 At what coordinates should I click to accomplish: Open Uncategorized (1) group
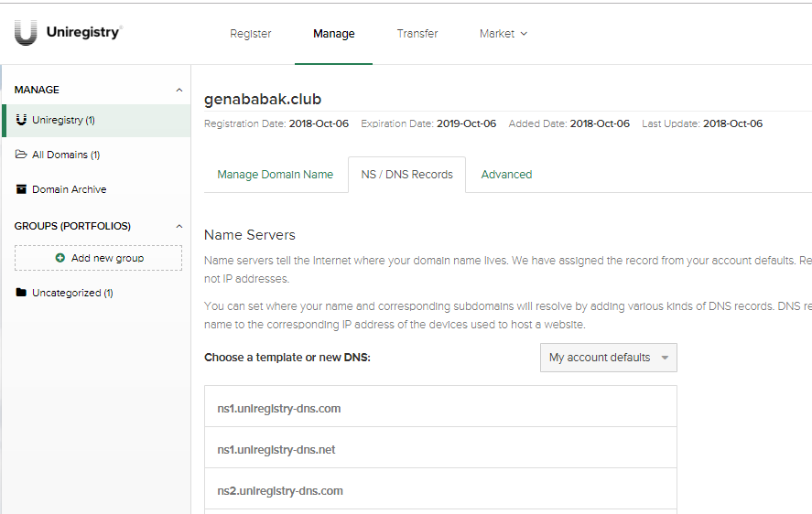pos(72,293)
